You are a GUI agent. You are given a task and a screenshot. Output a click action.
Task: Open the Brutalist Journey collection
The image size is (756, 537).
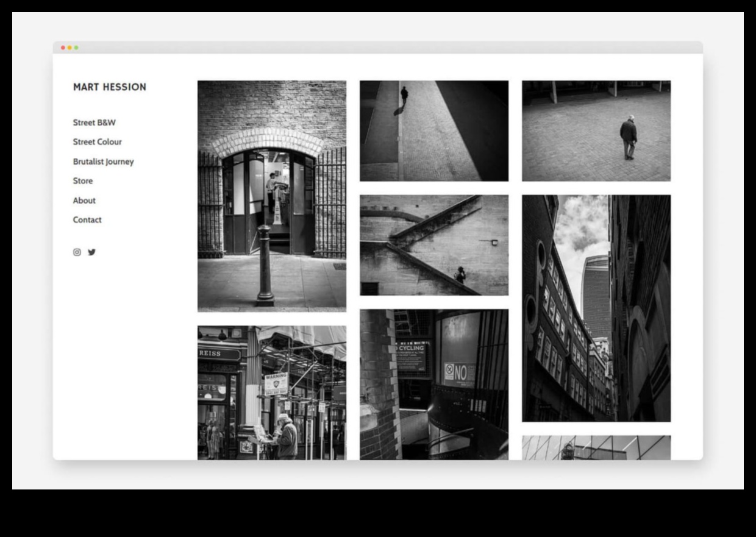[103, 161]
